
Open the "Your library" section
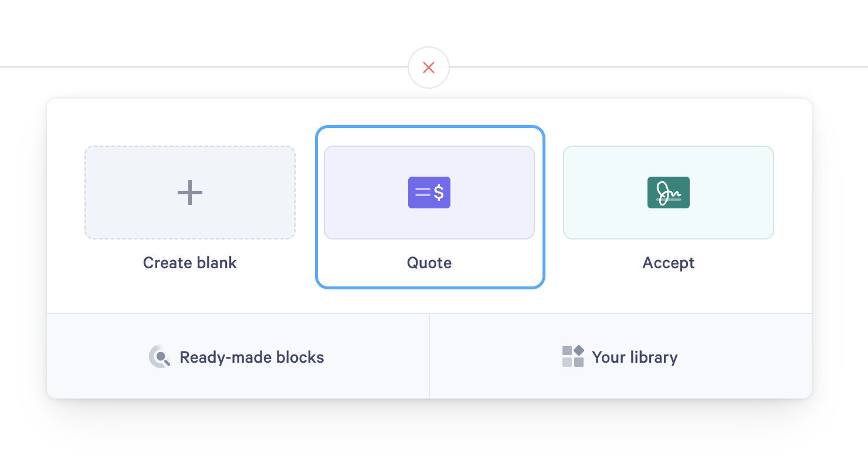pyautogui.click(x=621, y=356)
